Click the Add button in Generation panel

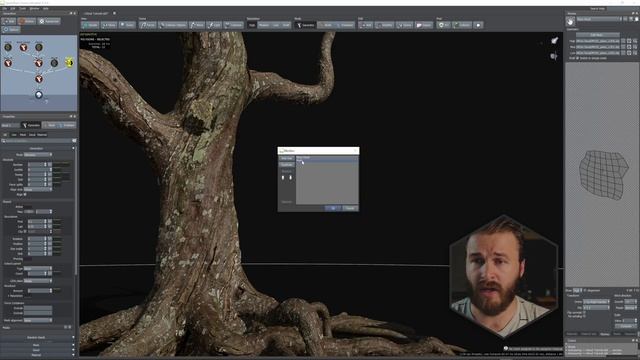click(x=9, y=21)
